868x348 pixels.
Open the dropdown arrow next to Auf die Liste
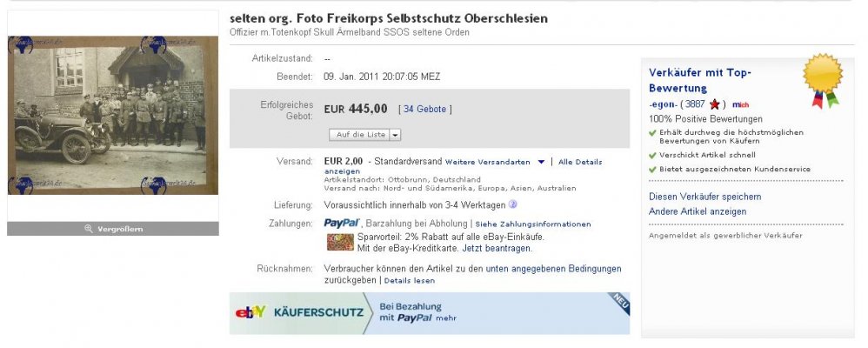tap(395, 135)
